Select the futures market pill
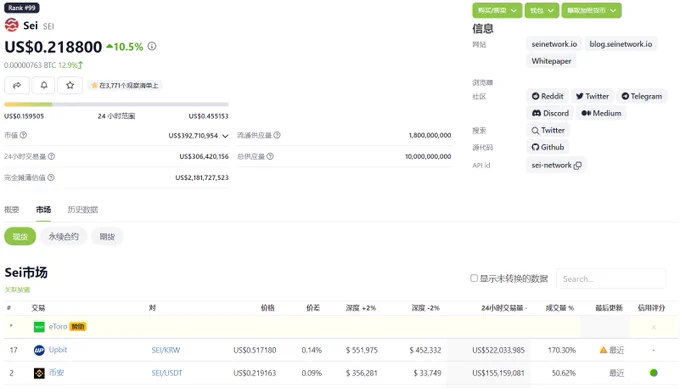The width and height of the screenshot is (680, 388). click(107, 237)
